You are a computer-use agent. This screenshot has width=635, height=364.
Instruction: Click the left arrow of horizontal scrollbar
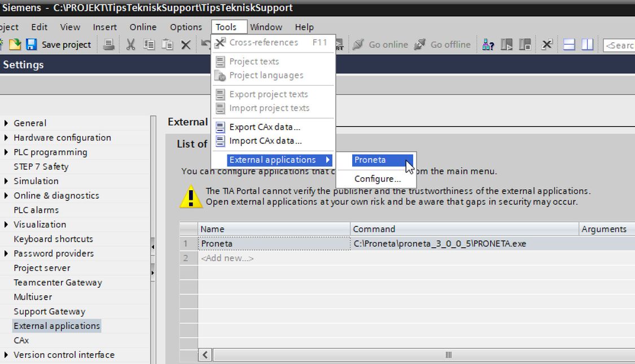pyautogui.click(x=205, y=355)
